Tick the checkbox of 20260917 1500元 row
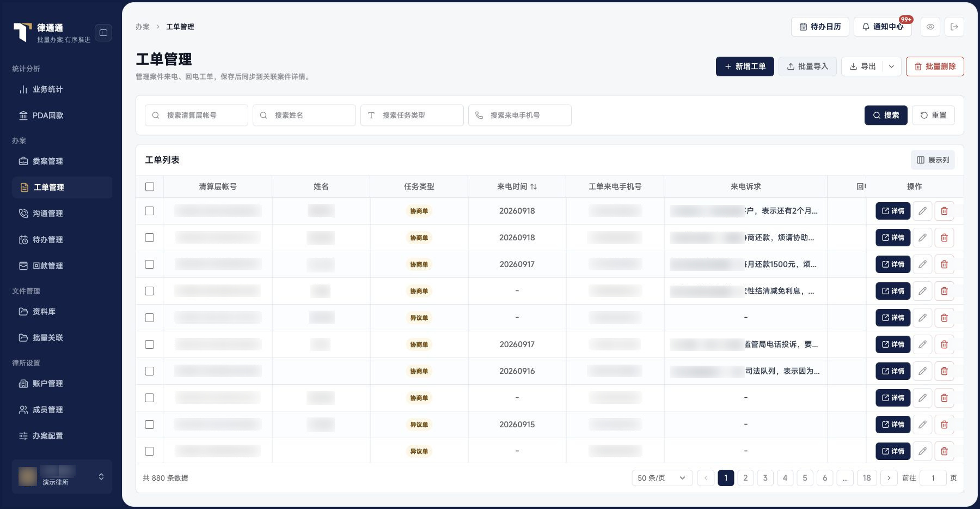Screen dimensions: 980x509 (x=150, y=264)
